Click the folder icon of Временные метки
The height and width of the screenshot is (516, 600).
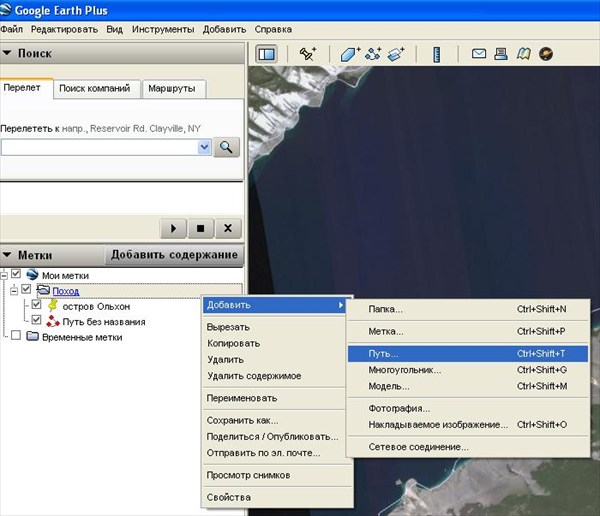pyautogui.click(x=33, y=336)
